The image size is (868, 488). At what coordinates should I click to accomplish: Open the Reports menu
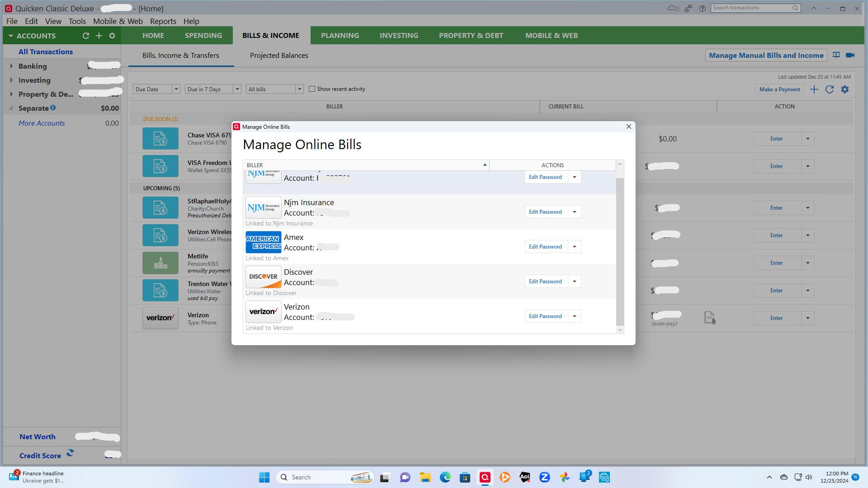point(163,21)
